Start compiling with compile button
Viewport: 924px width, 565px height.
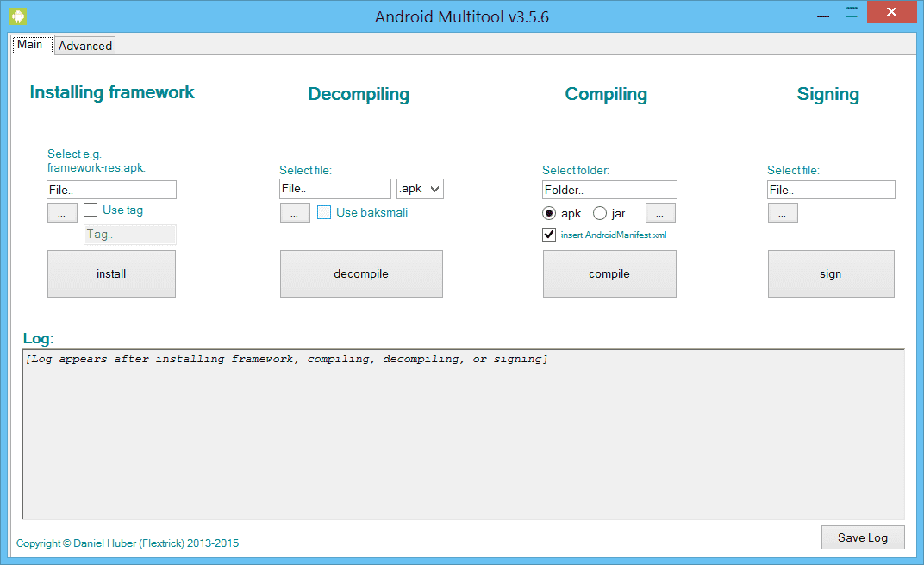(609, 274)
